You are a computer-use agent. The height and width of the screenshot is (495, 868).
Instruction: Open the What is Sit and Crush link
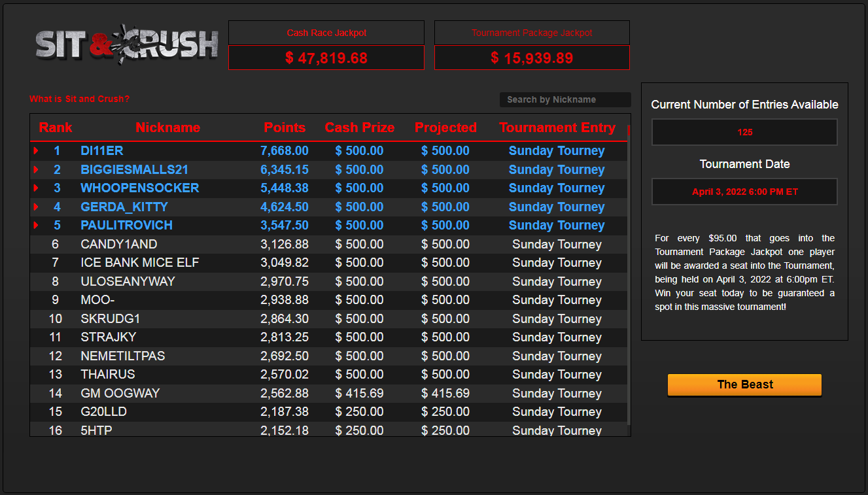(x=79, y=99)
